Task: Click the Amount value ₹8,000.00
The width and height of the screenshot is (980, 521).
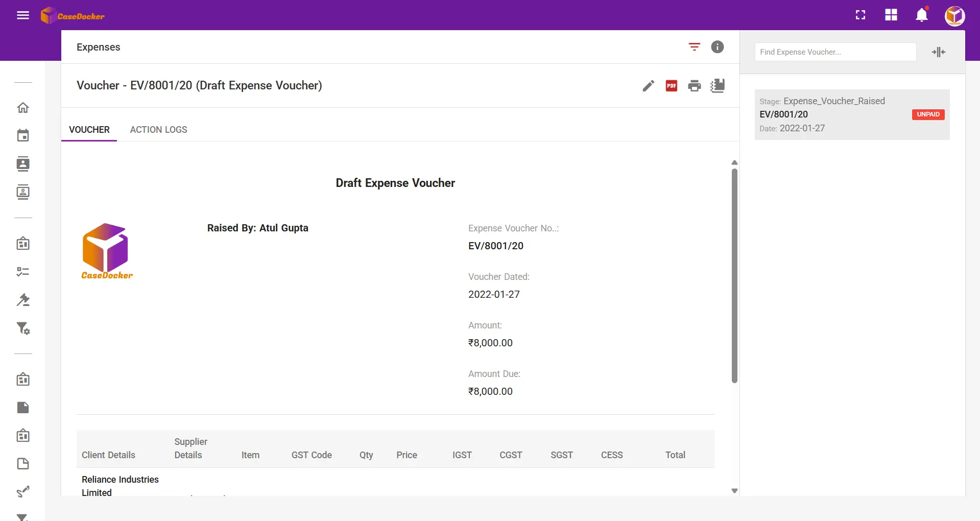Action: click(490, 343)
